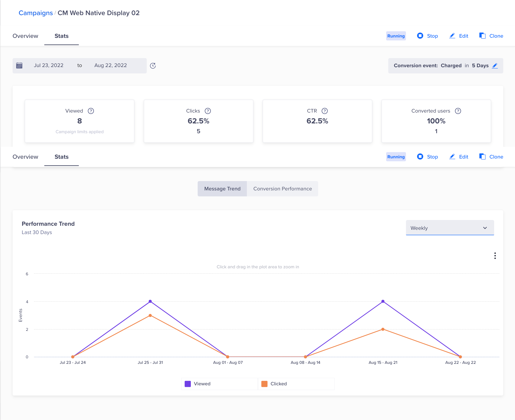515x420 pixels.
Task: Open chart options three-dot menu
Action: [x=495, y=256]
